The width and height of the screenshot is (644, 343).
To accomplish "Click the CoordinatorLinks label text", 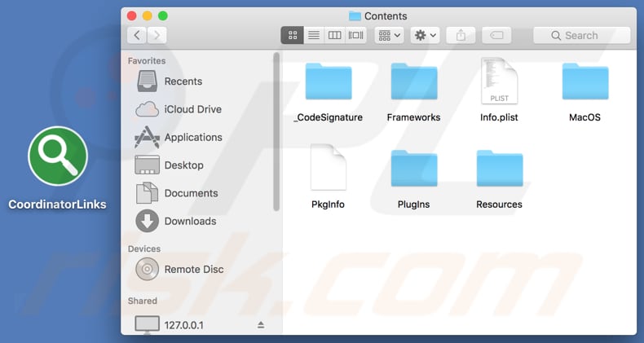I will click(58, 204).
